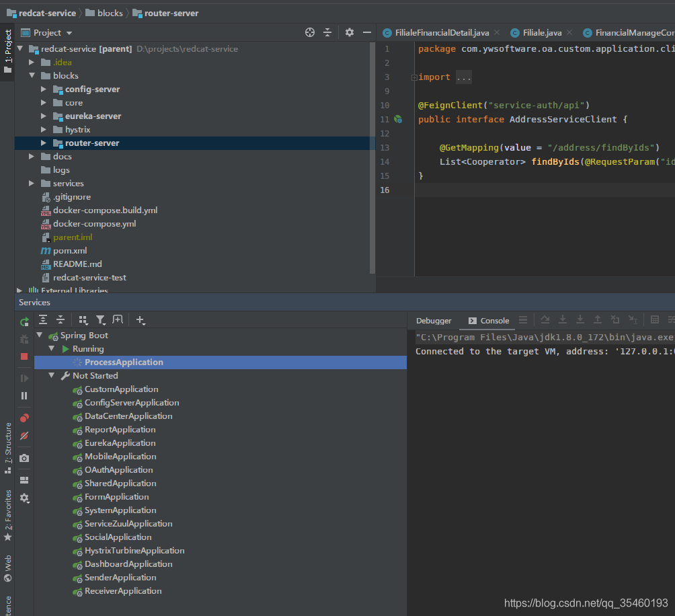Open the Filiale.java editor tab
The image size is (675, 616).
click(542, 33)
